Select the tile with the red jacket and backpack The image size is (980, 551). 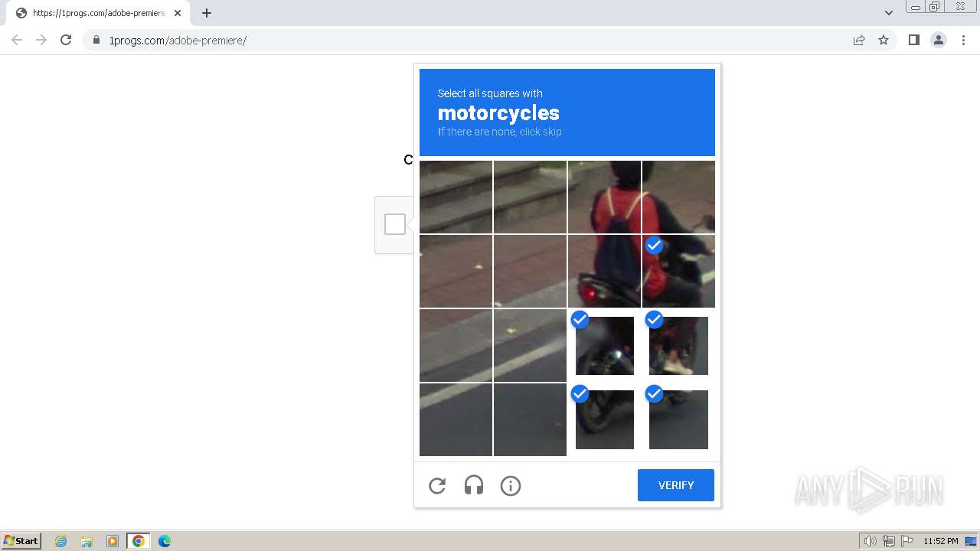coord(604,197)
